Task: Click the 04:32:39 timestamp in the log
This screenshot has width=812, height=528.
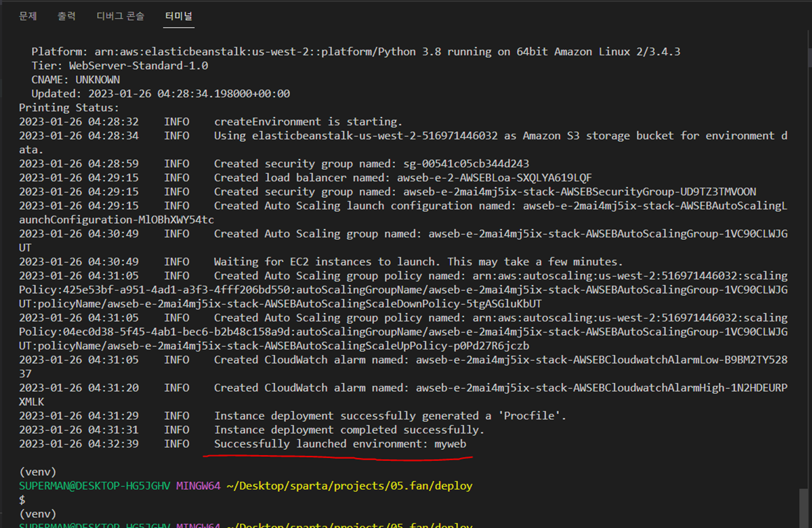Action: [79, 444]
